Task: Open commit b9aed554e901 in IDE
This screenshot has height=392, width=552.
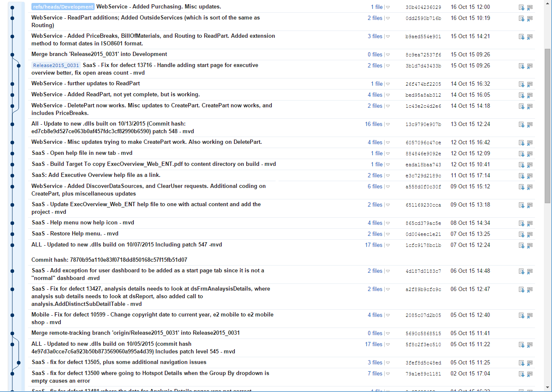Action: (529, 37)
